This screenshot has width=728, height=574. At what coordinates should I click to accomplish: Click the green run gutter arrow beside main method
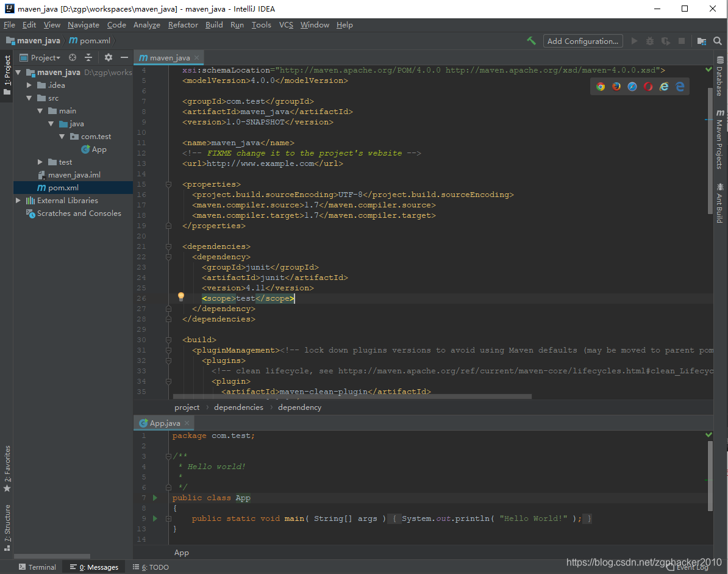[155, 518]
